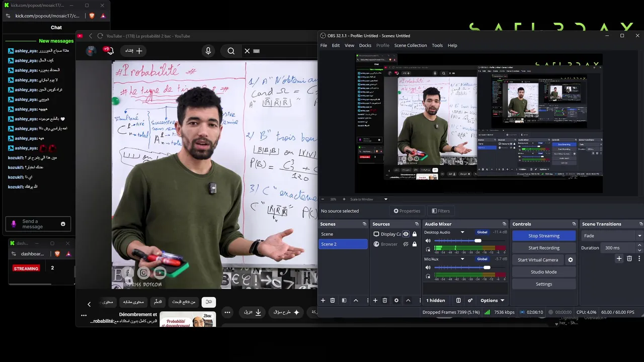This screenshot has height=362, width=644.
Task: Open source properties gear in Sources toolbar
Action: click(396, 300)
